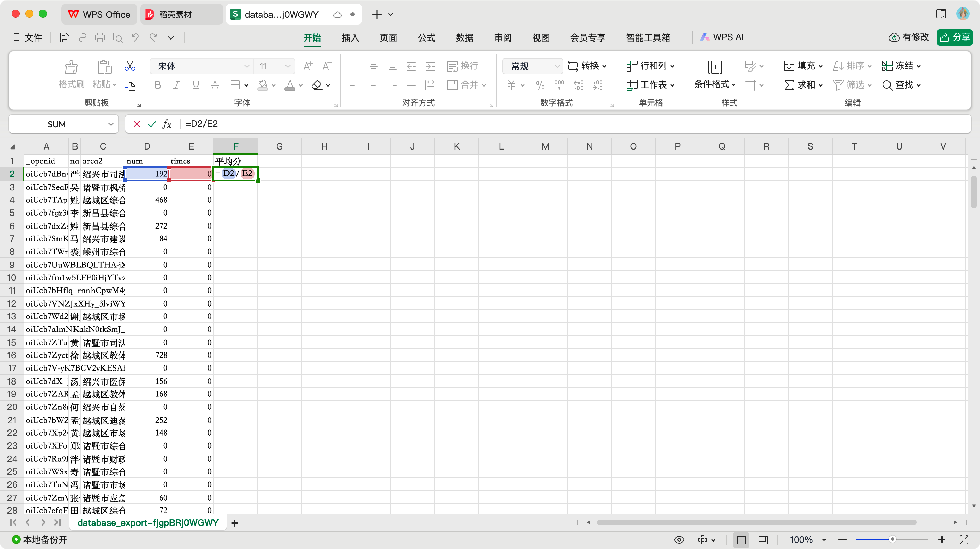Open the Name Box SUM dropdown arrow
The height and width of the screenshot is (549, 980).
111,124
